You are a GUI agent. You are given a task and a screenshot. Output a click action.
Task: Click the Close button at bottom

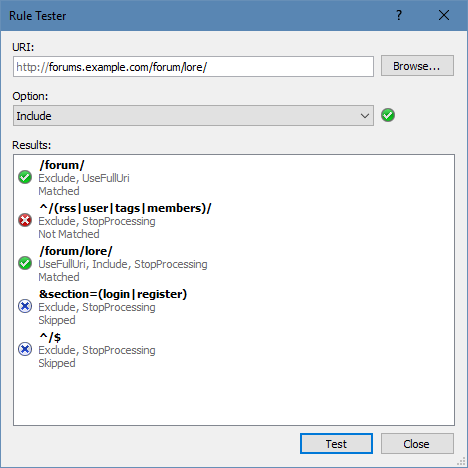pyautogui.click(x=417, y=444)
